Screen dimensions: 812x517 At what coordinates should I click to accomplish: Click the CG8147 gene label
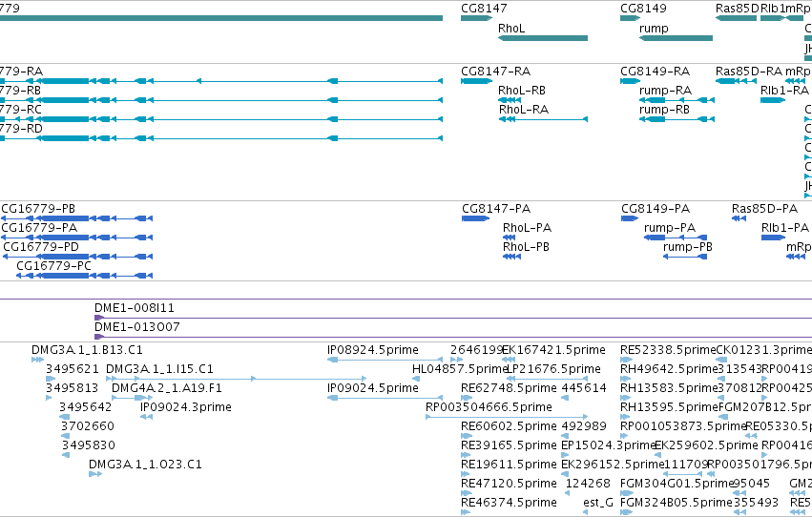click(484, 9)
